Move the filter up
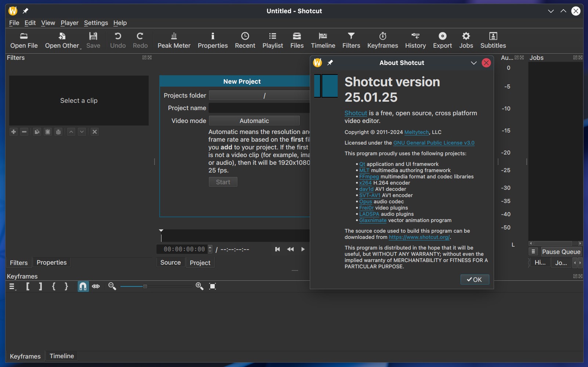Viewport: 588px width, 367px height. pos(71,132)
